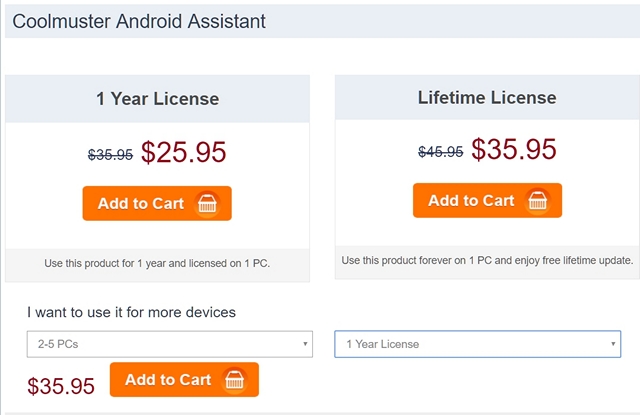Click the Lifetime License $35.95 sale price
Viewport: 640px width, 415px height.
click(514, 149)
